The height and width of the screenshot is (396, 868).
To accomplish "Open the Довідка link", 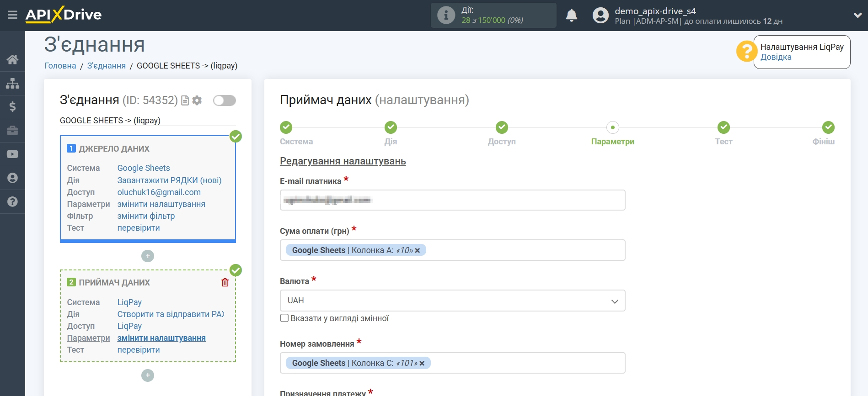I will (776, 57).
